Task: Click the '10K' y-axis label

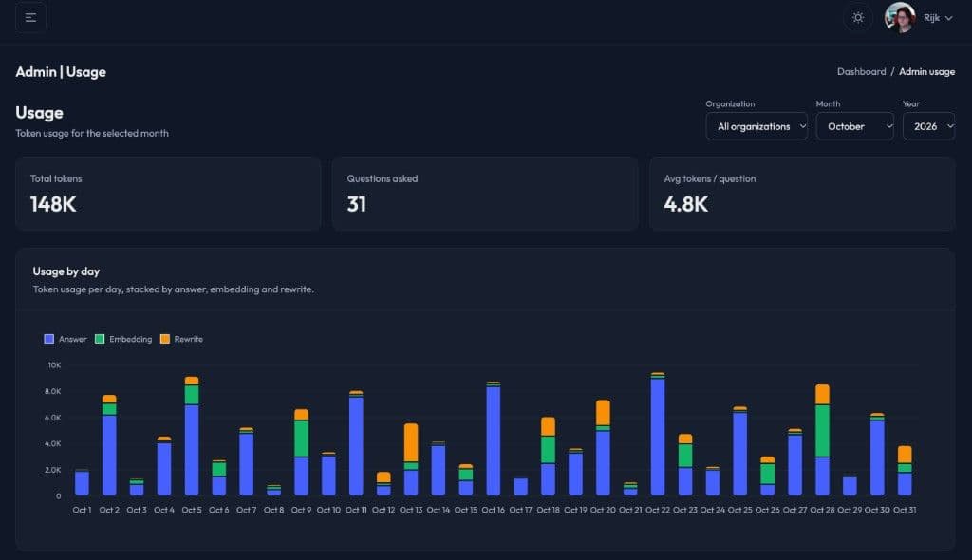Action: pos(54,365)
